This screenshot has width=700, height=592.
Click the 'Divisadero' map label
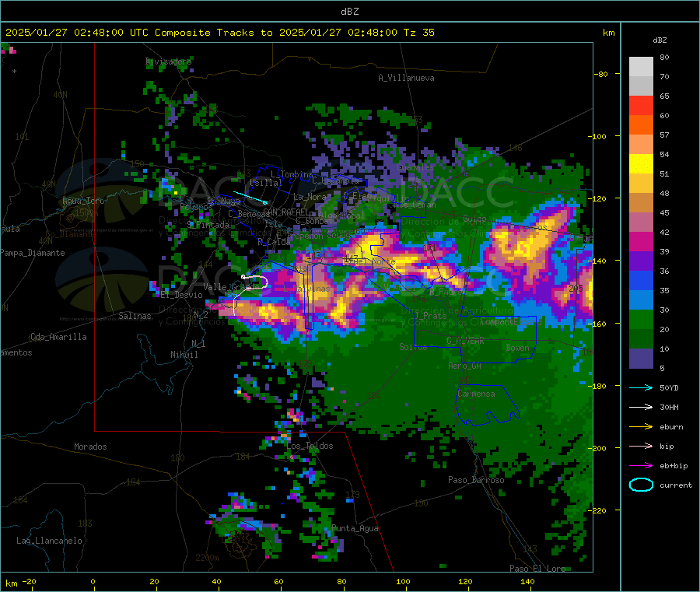pos(169,61)
